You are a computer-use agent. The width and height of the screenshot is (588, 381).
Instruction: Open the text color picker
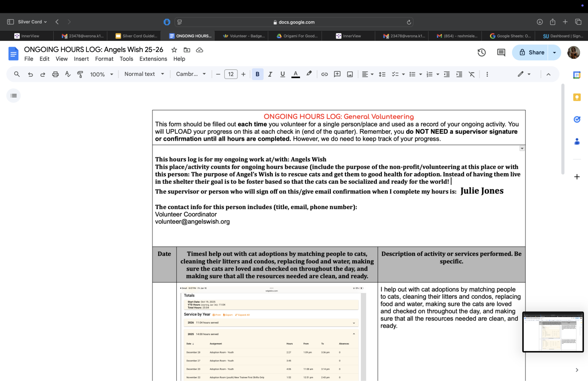click(x=295, y=74)
